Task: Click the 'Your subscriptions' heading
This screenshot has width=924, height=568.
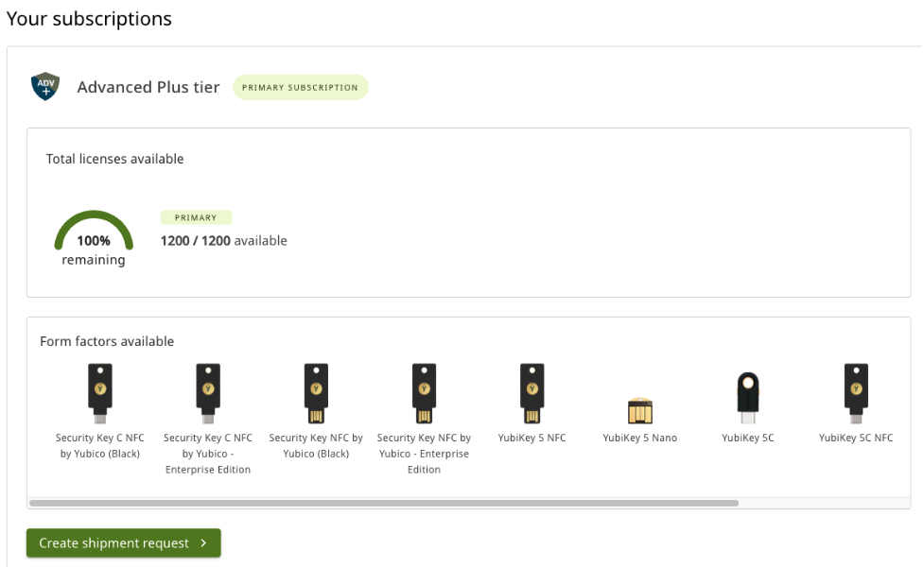Action: click(89, 19)
